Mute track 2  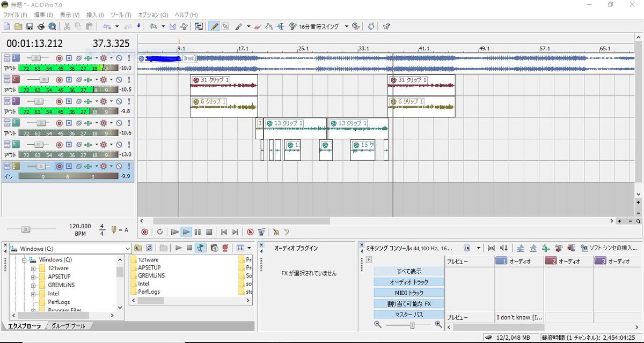tap(119, 79)
